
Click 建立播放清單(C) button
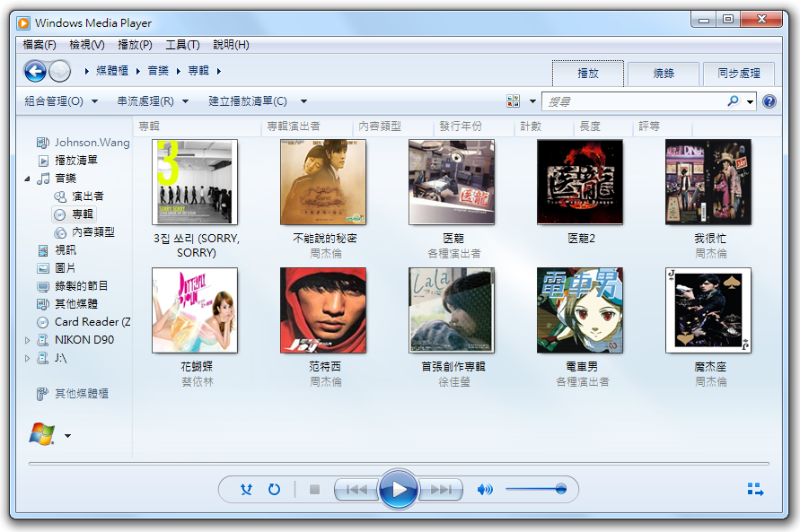click(248, 101)
